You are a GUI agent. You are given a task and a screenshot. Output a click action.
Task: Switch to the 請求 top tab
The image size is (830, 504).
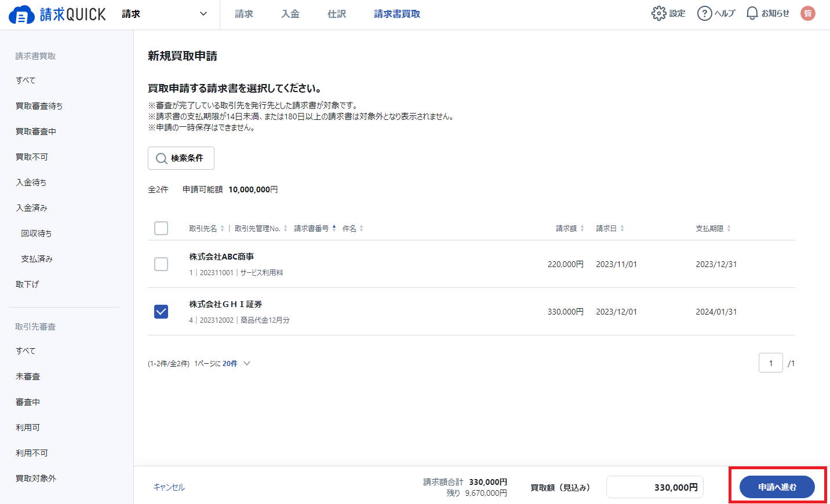(244, 14)
